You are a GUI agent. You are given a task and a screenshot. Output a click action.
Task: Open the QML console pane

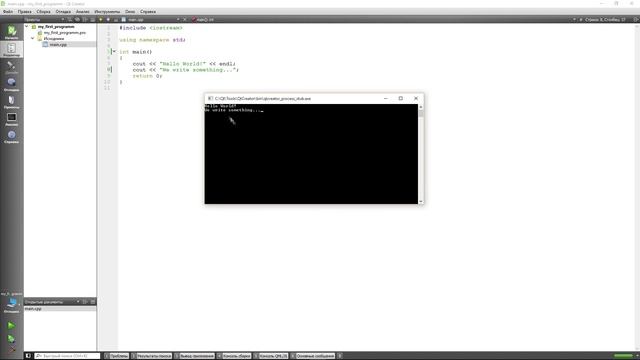click(x=271, y=356)
